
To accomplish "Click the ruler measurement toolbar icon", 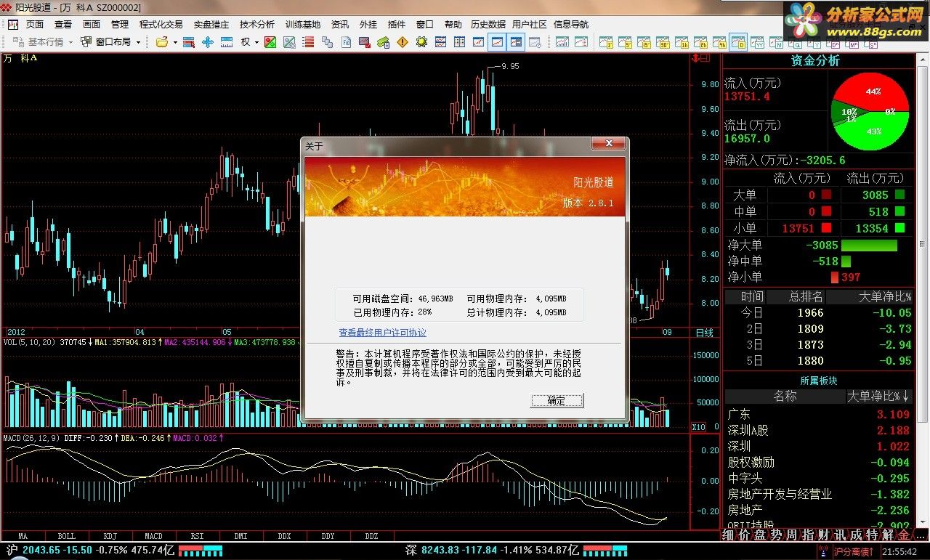I will coord(227,42).
